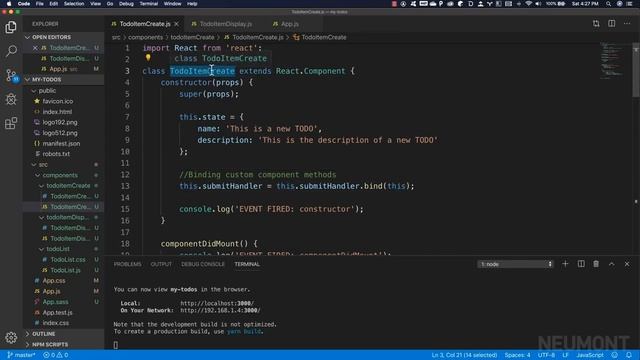Open editor More Actions ellipsis

(627, 24)
